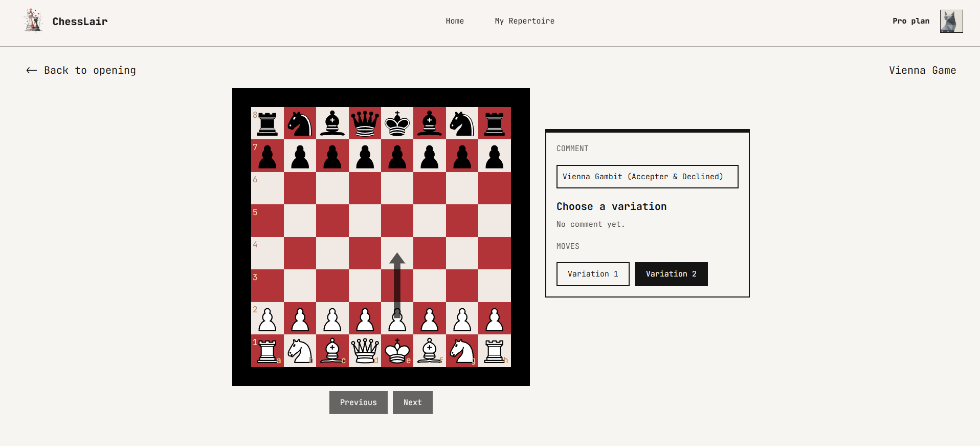Click the ChessLair brand name
Viewport: 980px width, 446px height.
click(x=80, y=22)
